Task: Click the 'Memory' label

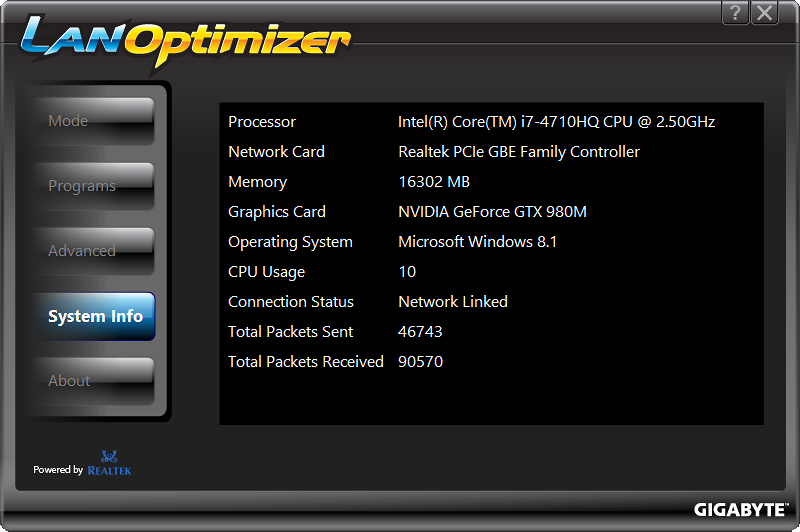Action: [257, 181]
